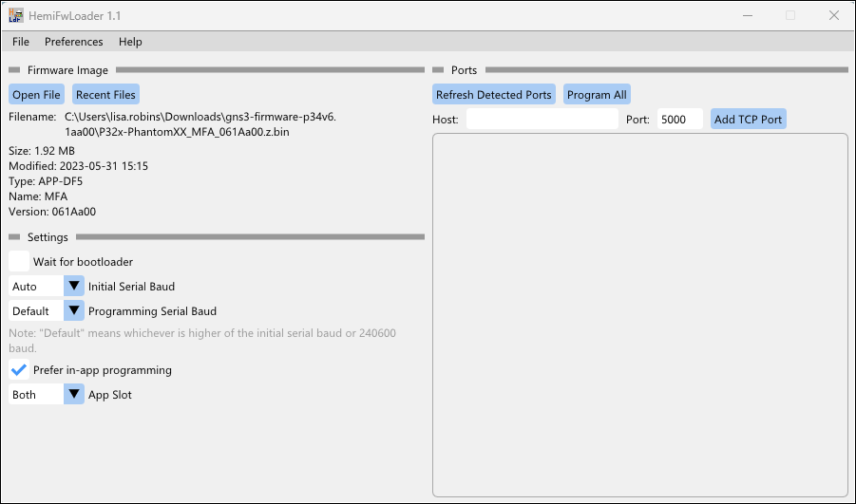Uncheck Prefer in-app programming
This screenshot has height=504, width=856.
19,370
